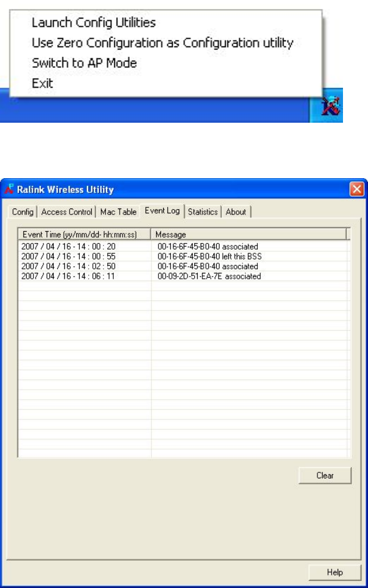Image resolution: width=368 pixels, height=588 pixels.
Task: Select the 14 : 00 : 55 event row
Action: 183,257
